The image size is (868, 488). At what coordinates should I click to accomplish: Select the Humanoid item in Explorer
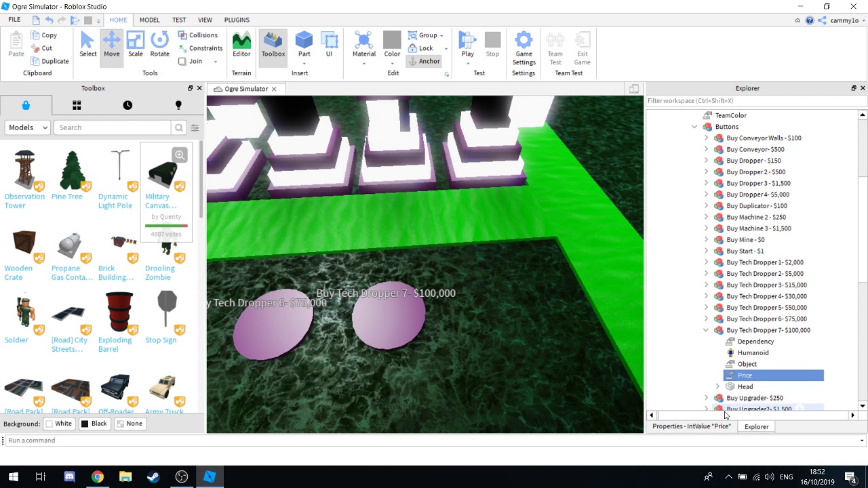point(753,353)
